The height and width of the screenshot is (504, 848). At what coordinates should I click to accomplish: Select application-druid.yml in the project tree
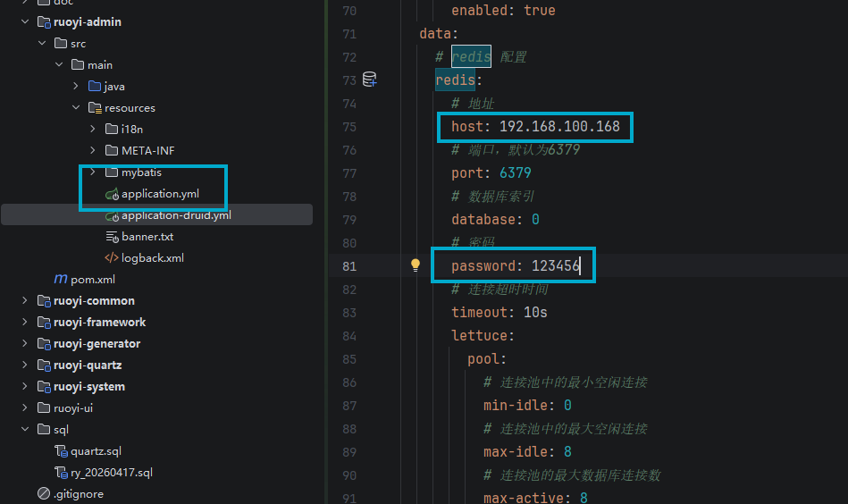click(176, 215)
